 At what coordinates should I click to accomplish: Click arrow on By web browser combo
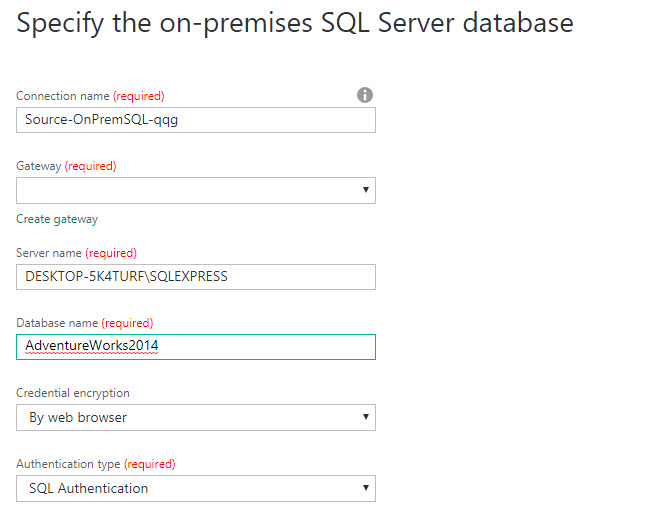[365, 417]
